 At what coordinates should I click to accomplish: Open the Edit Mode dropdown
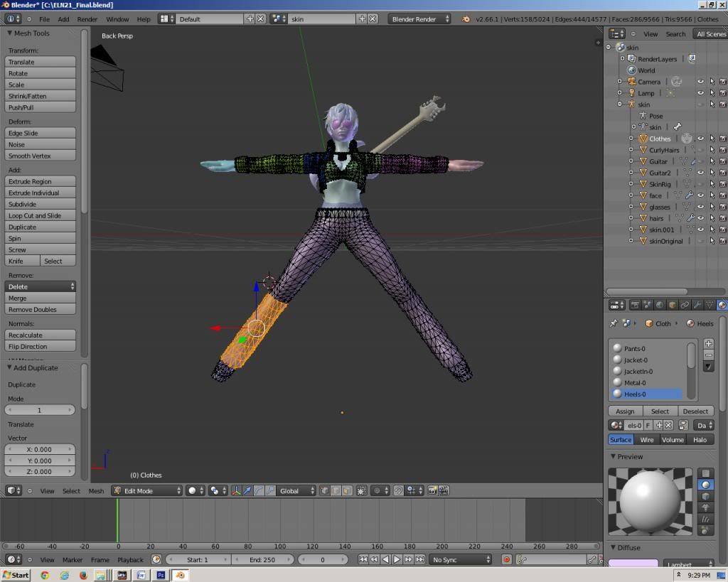(x=147, y=491)
